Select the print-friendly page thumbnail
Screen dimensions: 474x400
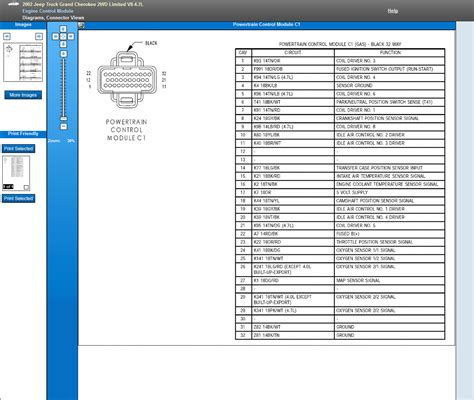tap(16, 173)
